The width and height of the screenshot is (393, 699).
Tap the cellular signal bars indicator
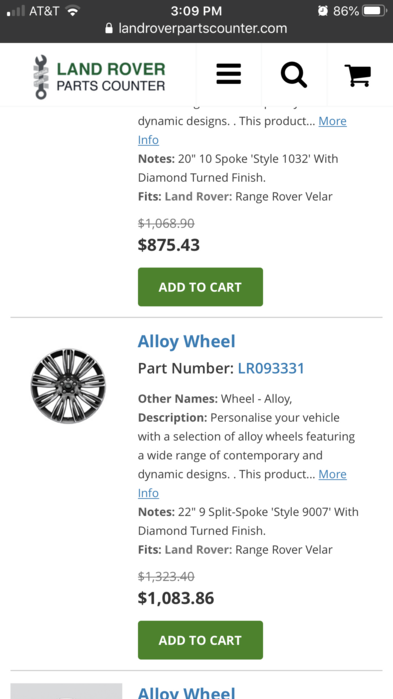[16, 11]
